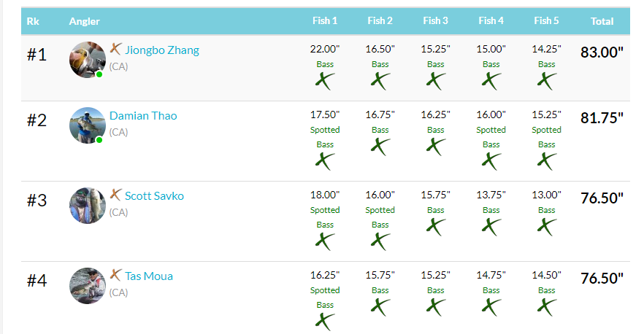The height and width of the screenshot is (334, 644).
Task: View Damian Thao's Fish 1 photo icon
Action: 325,161
